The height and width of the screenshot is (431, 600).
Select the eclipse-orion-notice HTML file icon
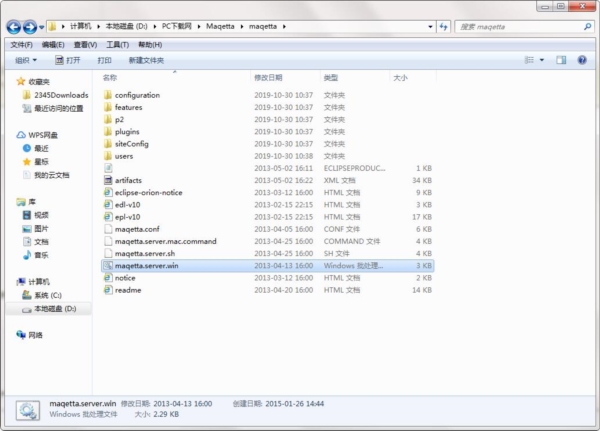(x=108, y=193)
